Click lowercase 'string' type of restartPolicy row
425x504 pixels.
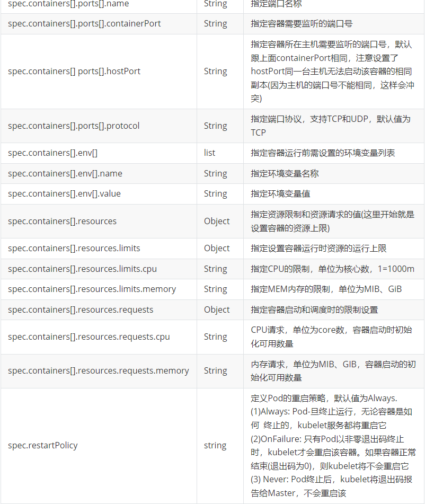pos(215,446)
